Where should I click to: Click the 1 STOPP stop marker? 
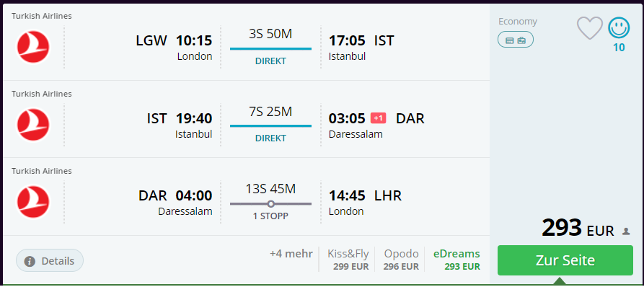pyautogui.click(x=270, y=203)
